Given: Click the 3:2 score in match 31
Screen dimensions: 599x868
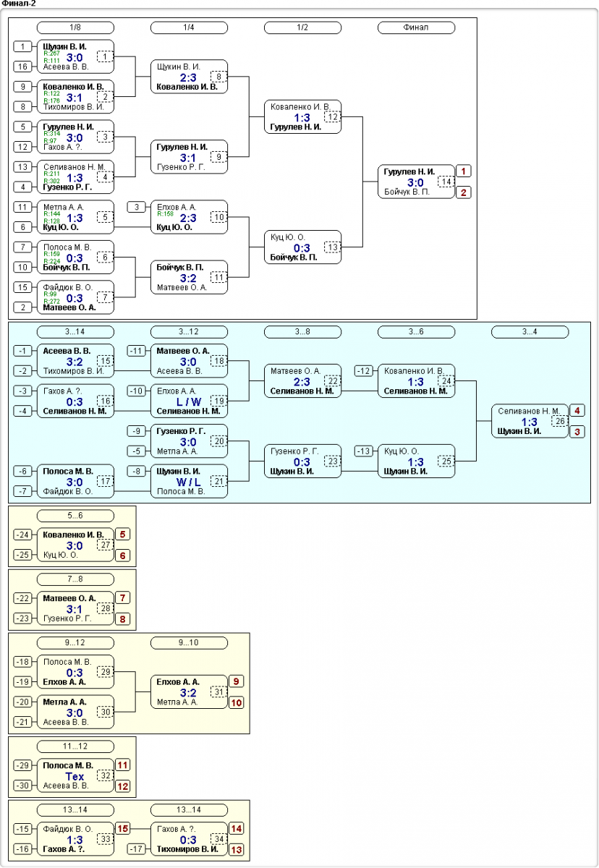Looking at the screenshot, I should (189, 692).
